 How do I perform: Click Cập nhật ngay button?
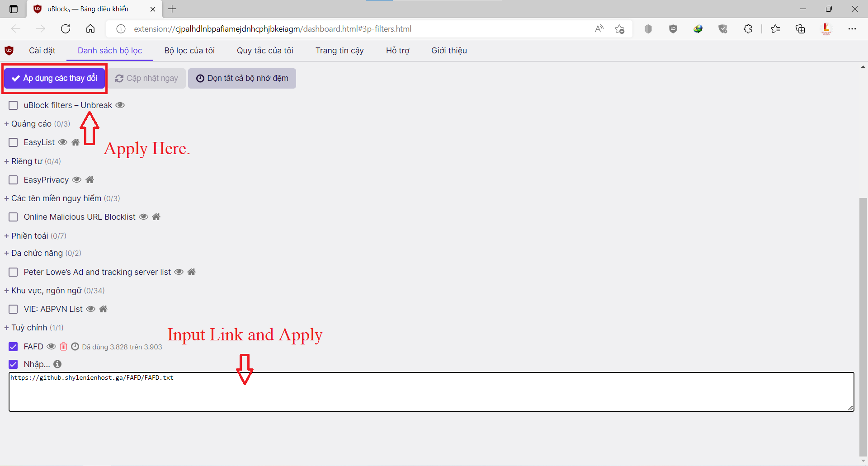tap(146, 78)
